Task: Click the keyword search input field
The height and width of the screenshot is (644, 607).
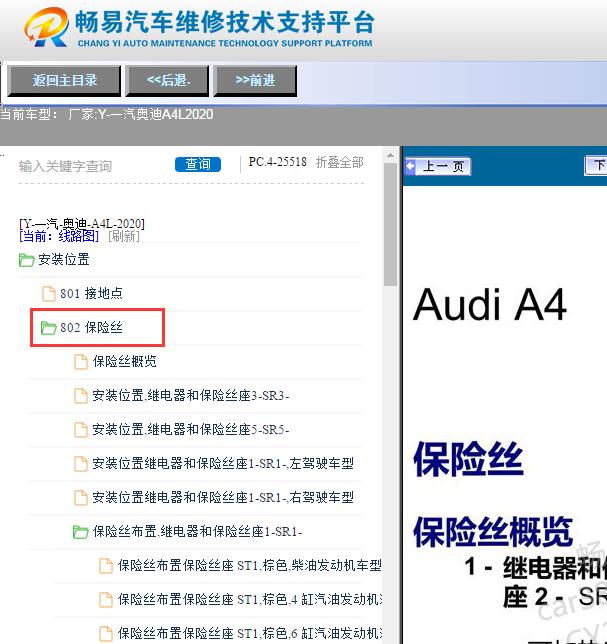Action: click(x=92, y=166)
